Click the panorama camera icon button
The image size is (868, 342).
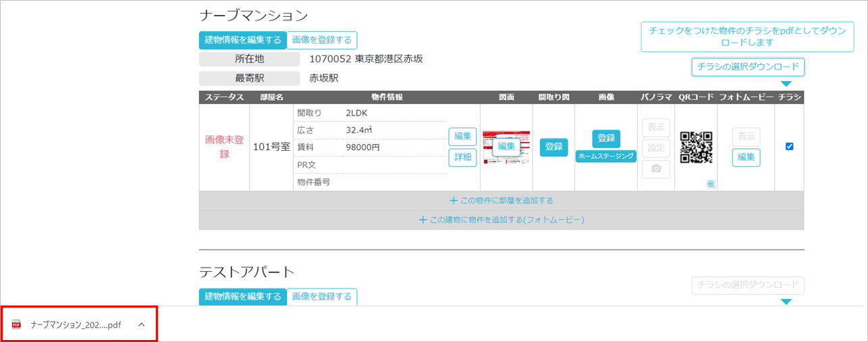pyautogui.click(x=655, y=169)
